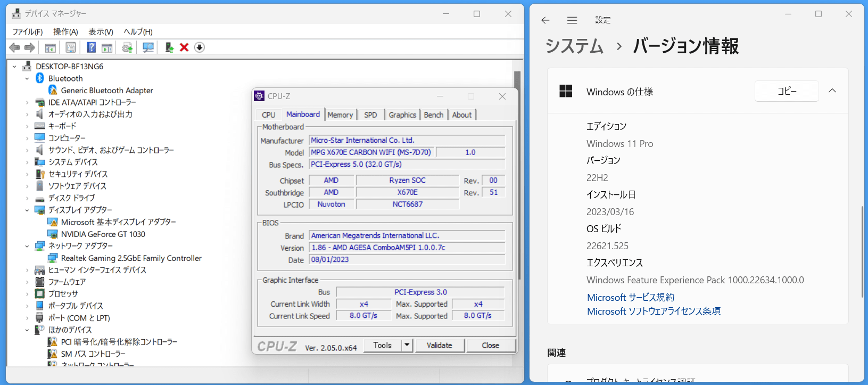Screen dimensions: 868x385
Task: Click the ファームウェア category icon
Action: pos(40,282)
